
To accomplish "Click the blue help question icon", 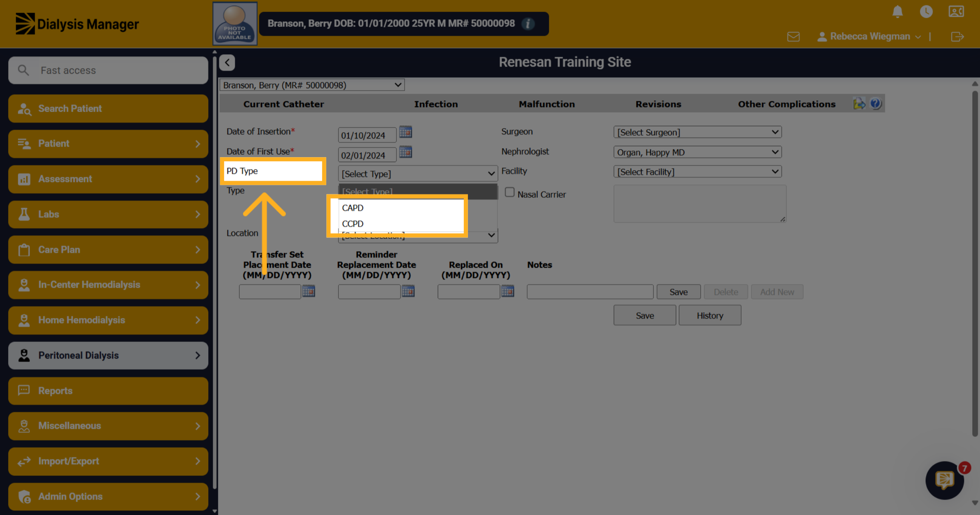I will click(875, 104).
